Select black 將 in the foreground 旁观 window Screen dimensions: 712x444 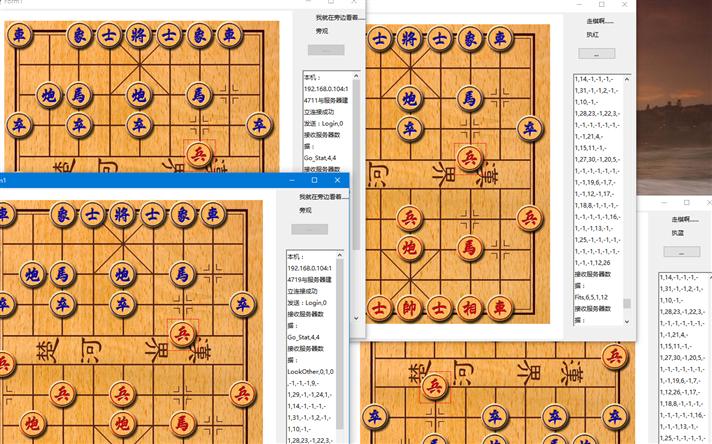[122, 214]
